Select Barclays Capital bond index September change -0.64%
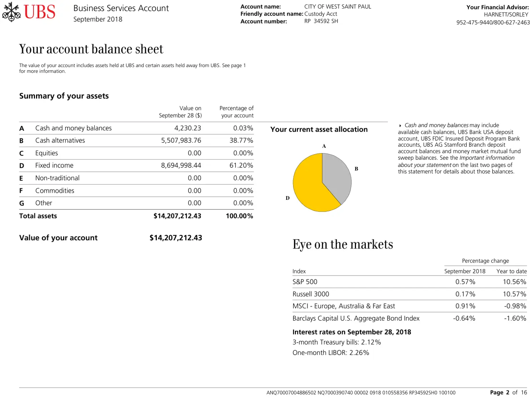The image size is (532, 398). click(464, 318)
